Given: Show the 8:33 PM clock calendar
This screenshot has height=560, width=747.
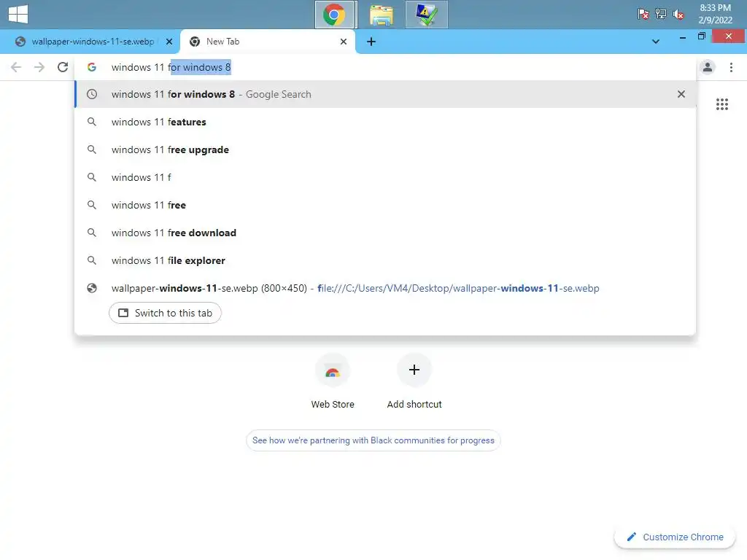Looking at the screenshot, I should point(715,14).
